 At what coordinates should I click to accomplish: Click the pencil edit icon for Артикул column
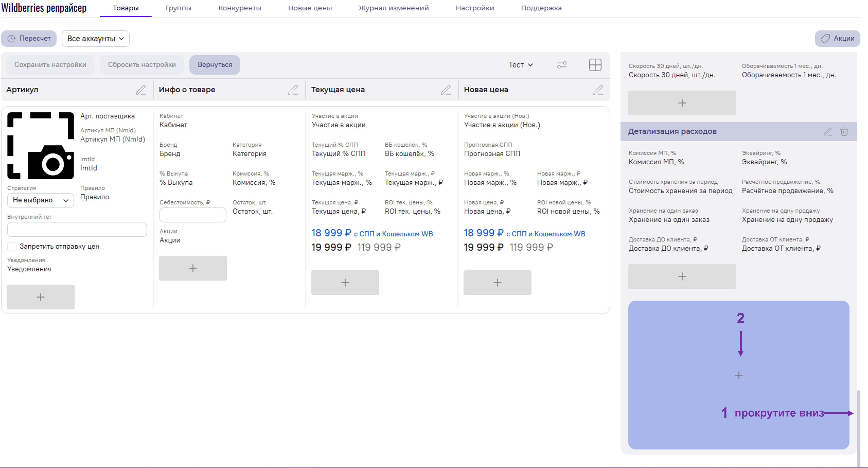pyautogui.click(x=141, y=90)
